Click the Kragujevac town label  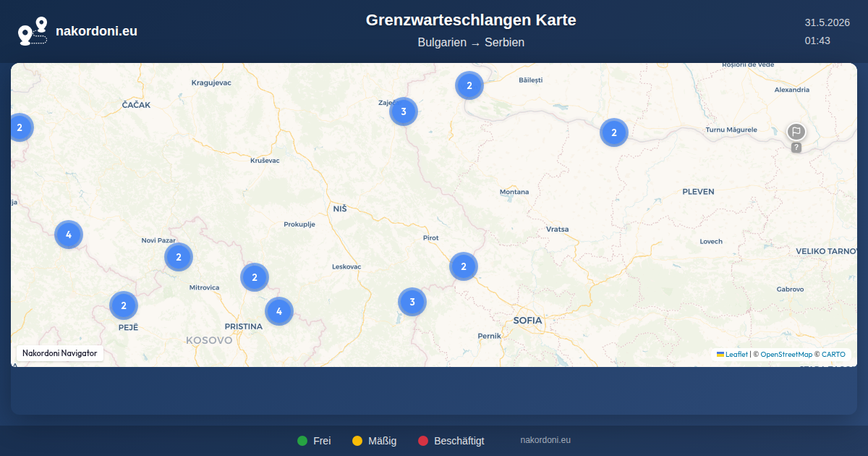(211, 83)
